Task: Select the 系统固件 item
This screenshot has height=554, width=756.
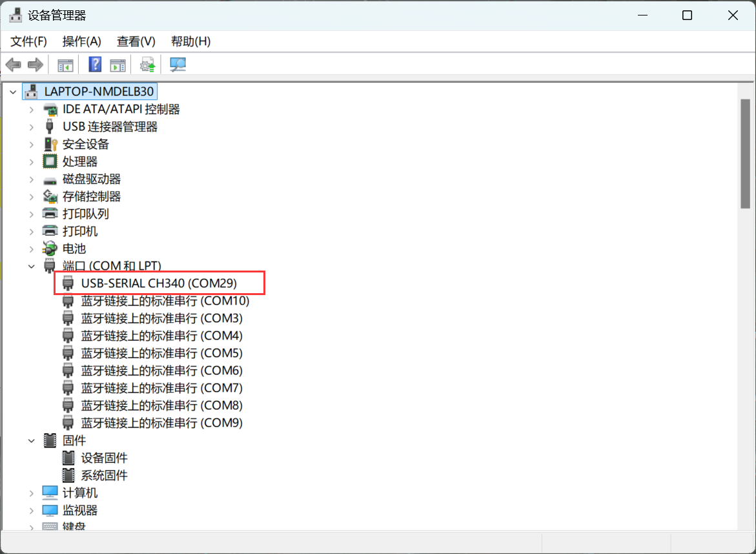Action: (x=104, y=475)
